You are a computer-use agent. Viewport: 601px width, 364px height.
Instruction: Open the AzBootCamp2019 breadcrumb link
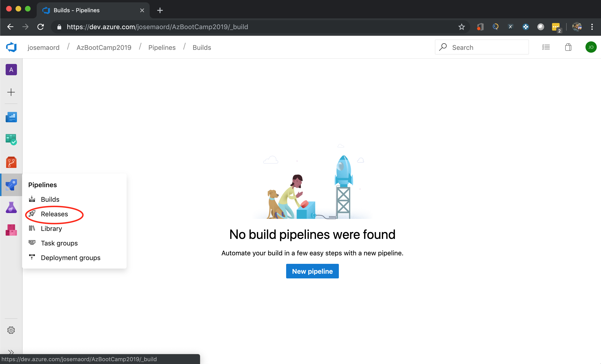(104, 47)
